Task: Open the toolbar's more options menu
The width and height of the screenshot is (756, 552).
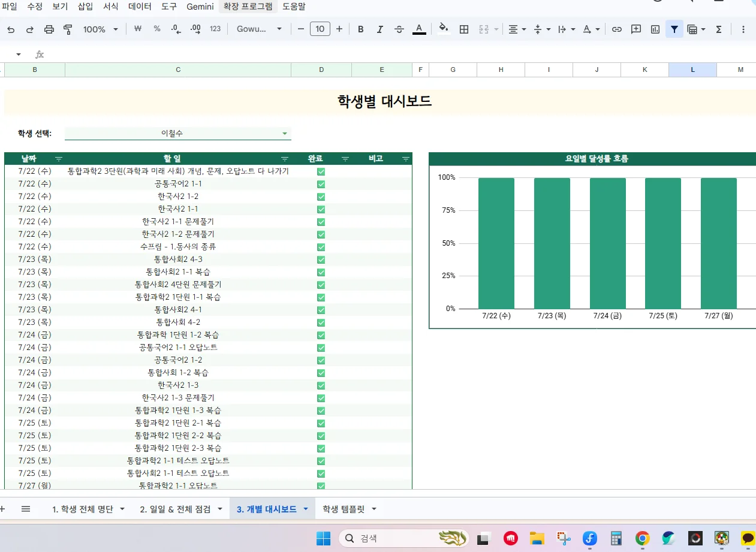Action: [743, 29]
